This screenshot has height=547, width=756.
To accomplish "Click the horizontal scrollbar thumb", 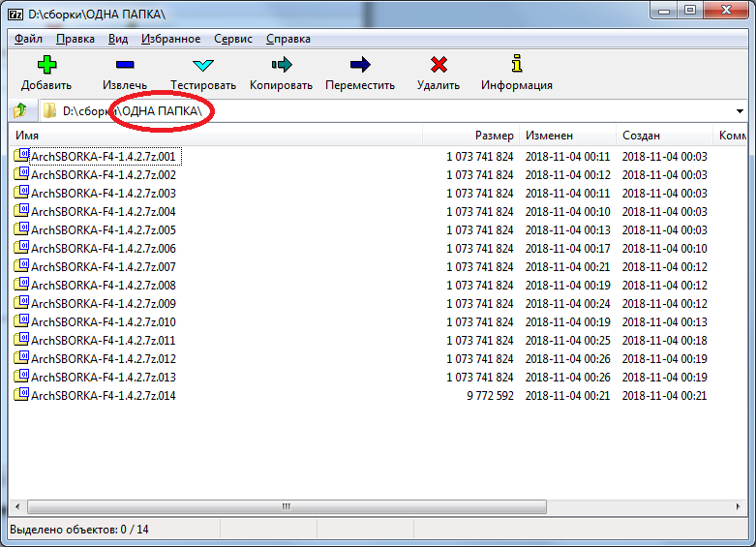I will tap(286, 506).
